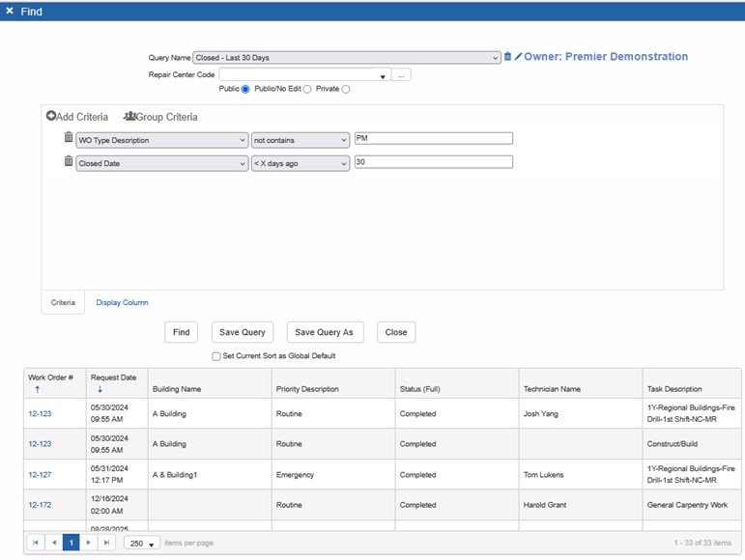Click the pencil icon to edit query owner
Viewport: 745px width, 560px height.
click(x=518, y=57)
